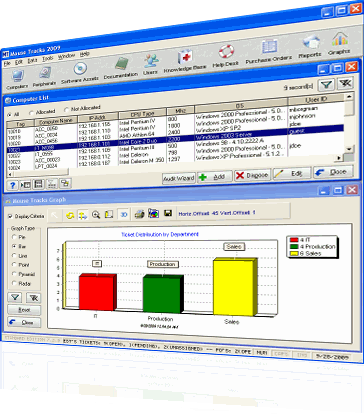Open the Window menu
The width and height of the screenshot is (364, 416).
66,56
